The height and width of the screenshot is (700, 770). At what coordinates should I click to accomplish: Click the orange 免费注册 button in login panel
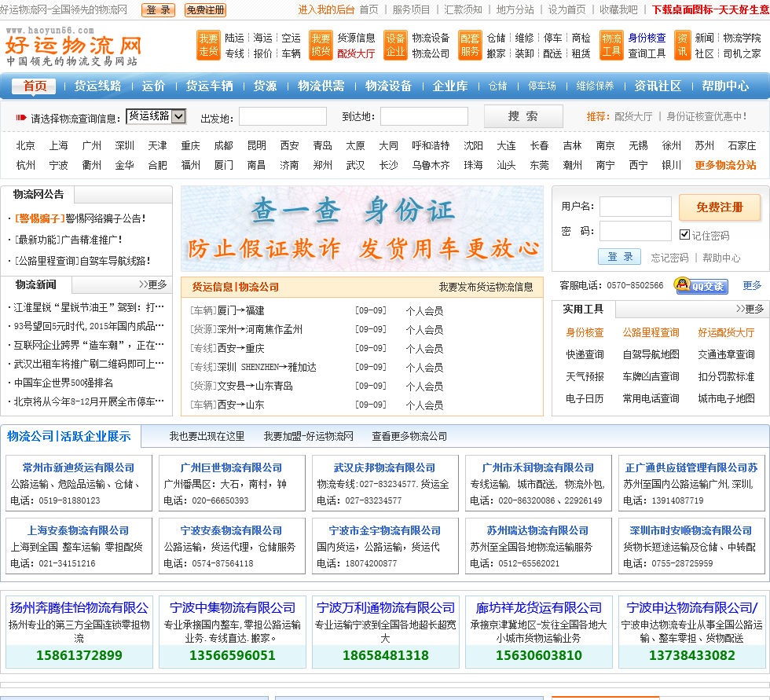pos(720,207)
